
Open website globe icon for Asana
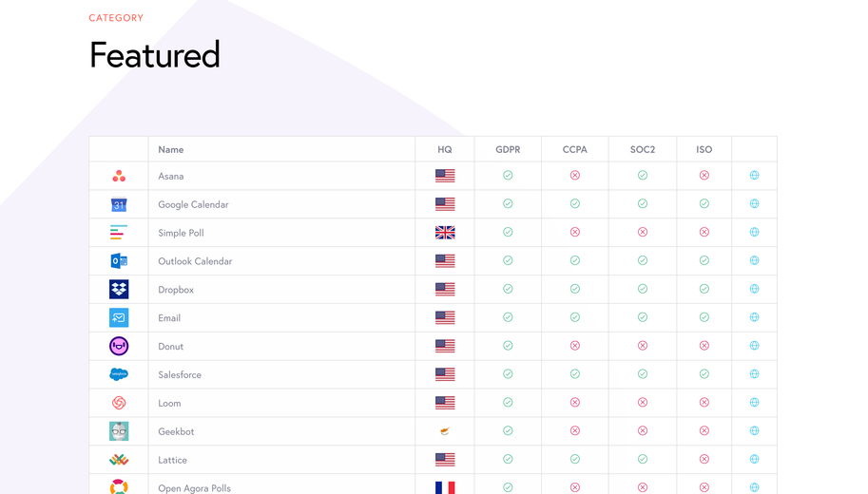tap(754, 176)
